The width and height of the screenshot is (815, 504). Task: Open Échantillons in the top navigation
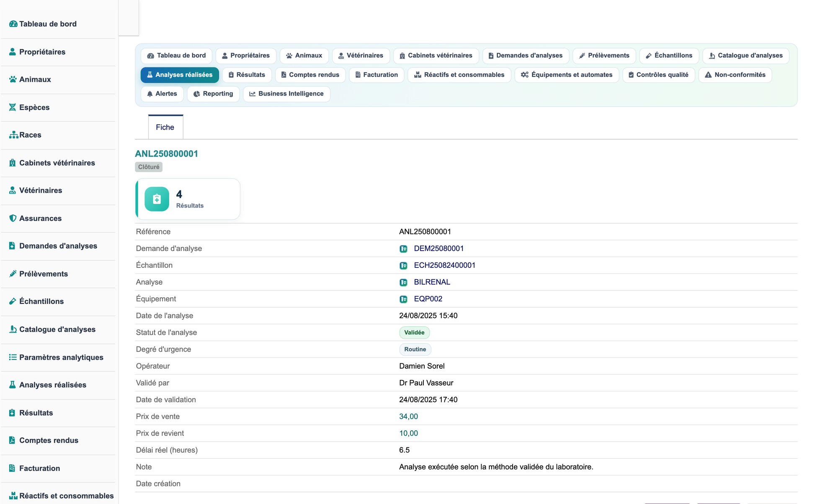point(669,56)
